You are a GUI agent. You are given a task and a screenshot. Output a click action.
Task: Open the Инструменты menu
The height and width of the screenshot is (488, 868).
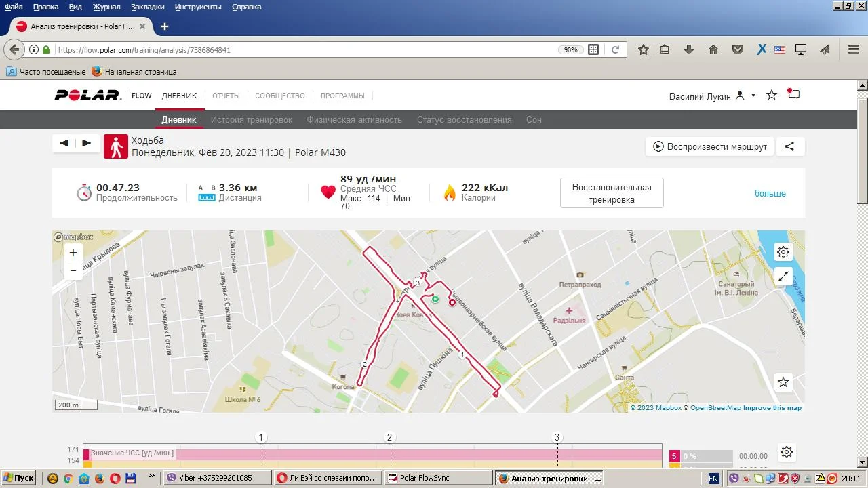[x=198, y=7]
